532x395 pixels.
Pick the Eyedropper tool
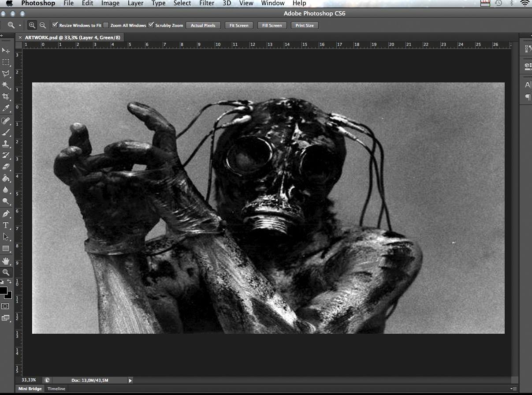(6, 108)
